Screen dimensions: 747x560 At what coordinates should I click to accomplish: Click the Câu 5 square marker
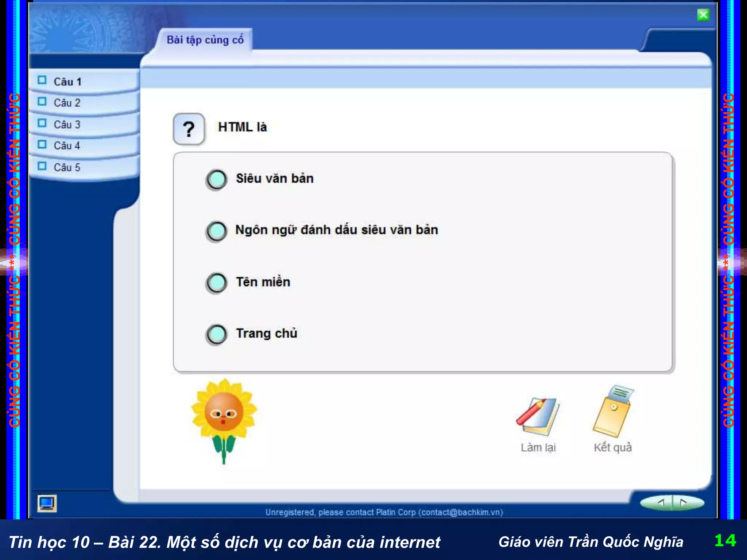click(42, 166)
